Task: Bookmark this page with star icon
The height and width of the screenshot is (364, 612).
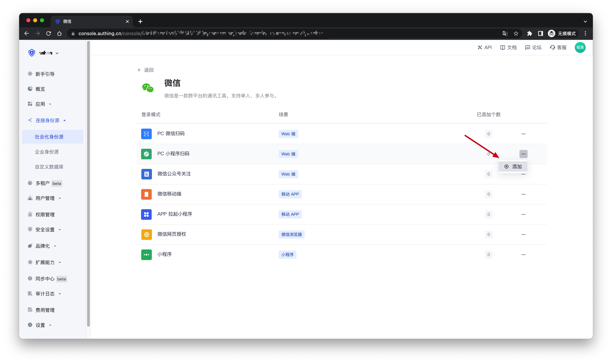Action: [516, 34]
